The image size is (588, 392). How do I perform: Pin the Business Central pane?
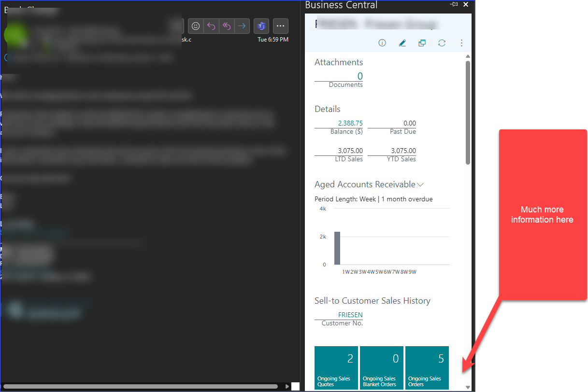[x=454, y=4]
